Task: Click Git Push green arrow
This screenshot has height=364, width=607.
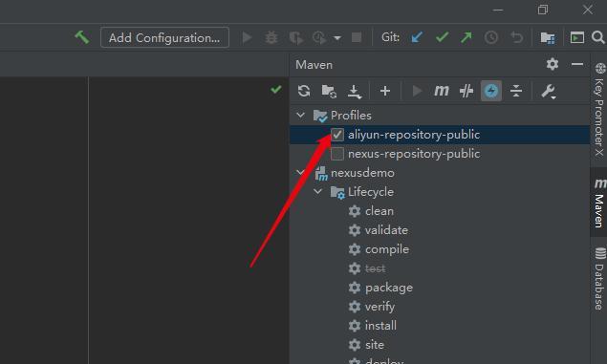Action: [x=466, y=37]
